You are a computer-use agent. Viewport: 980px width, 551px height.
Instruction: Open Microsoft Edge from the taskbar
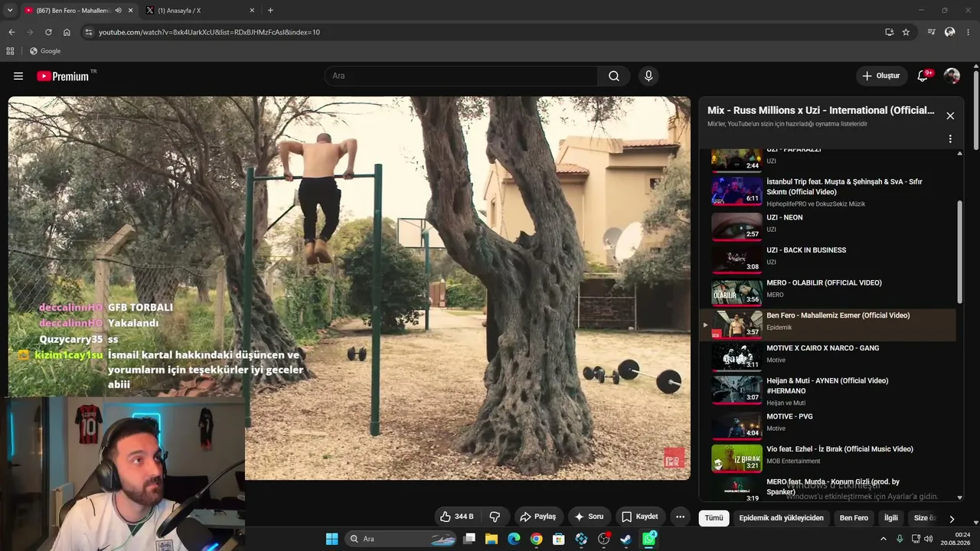pyautogui.click(x=514, y=539)
